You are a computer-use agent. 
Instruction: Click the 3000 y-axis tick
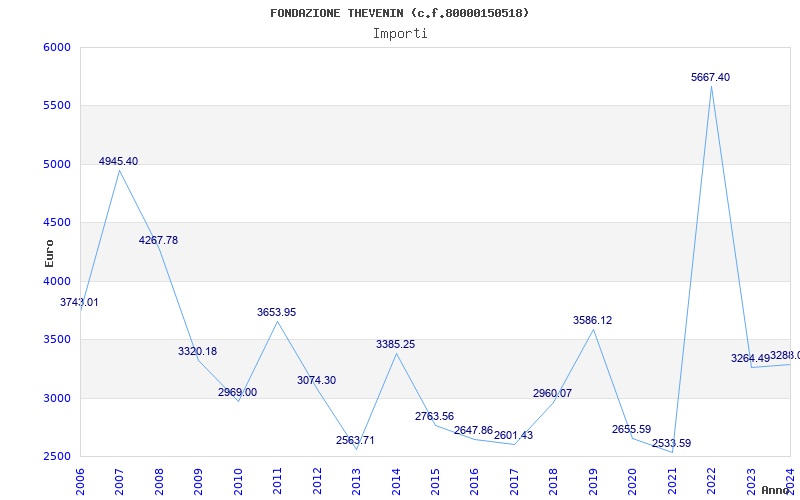tap(57, 398)
